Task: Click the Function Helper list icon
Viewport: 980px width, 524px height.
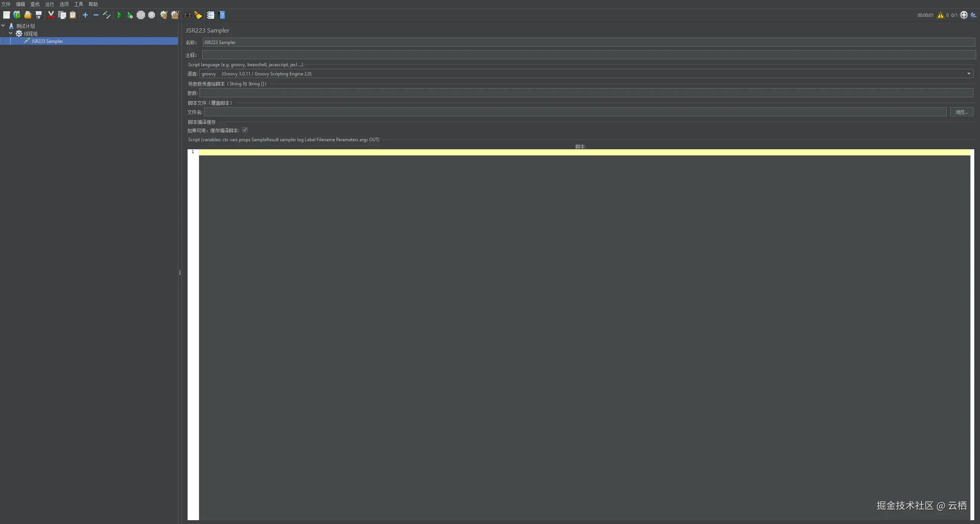Action: 211,15
